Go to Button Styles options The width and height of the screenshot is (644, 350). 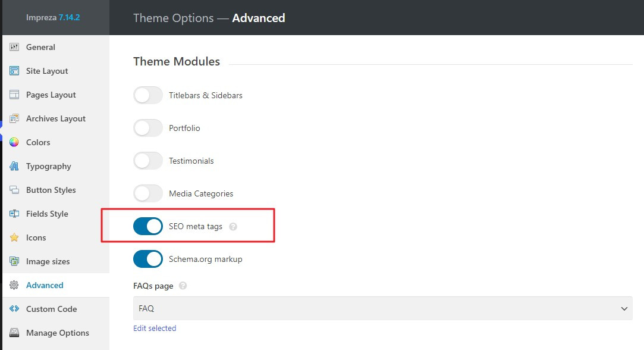click(51, 190)
